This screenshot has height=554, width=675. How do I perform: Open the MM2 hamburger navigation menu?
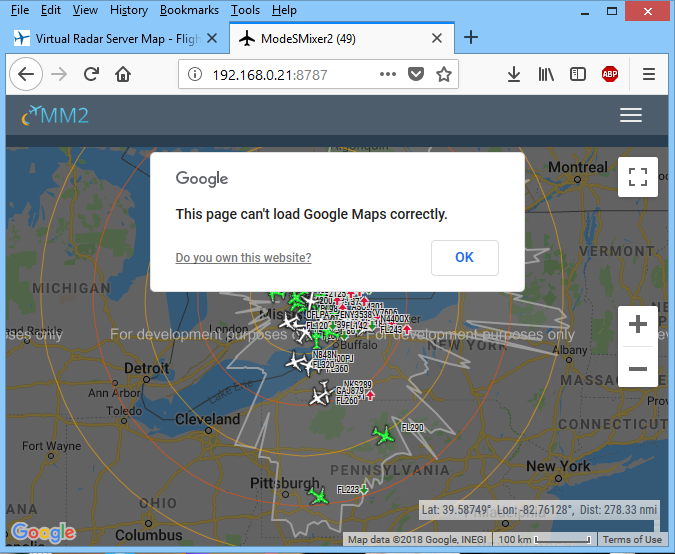pos(631,115)
